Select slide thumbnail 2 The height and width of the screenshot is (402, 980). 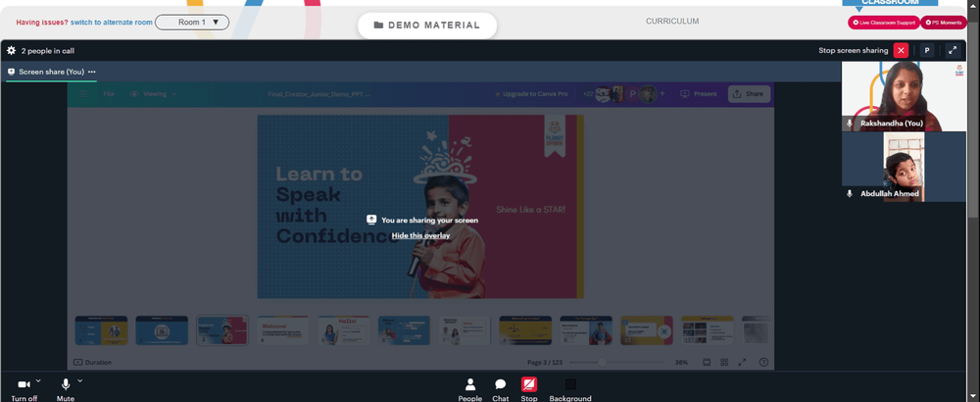[162, 330]
